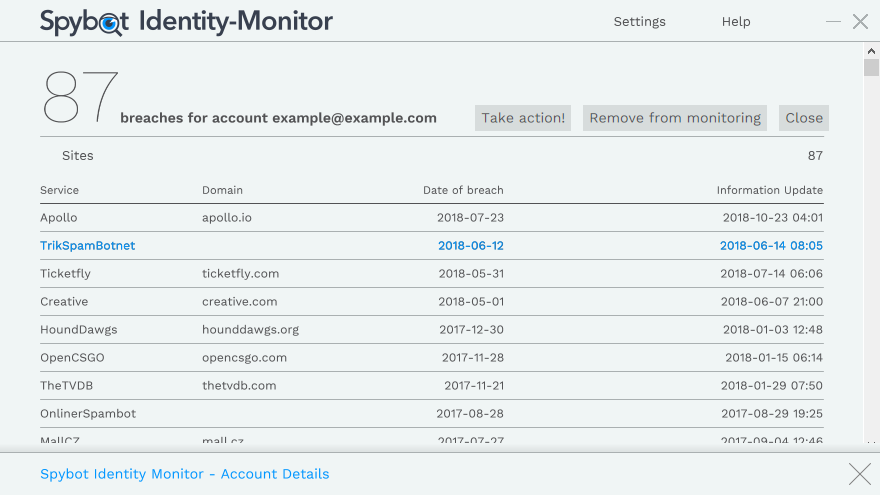This screenshot has width=880, height=495.
Task: Click Spybot Identity Monitor - Account Details link
Action: [184, 474]
